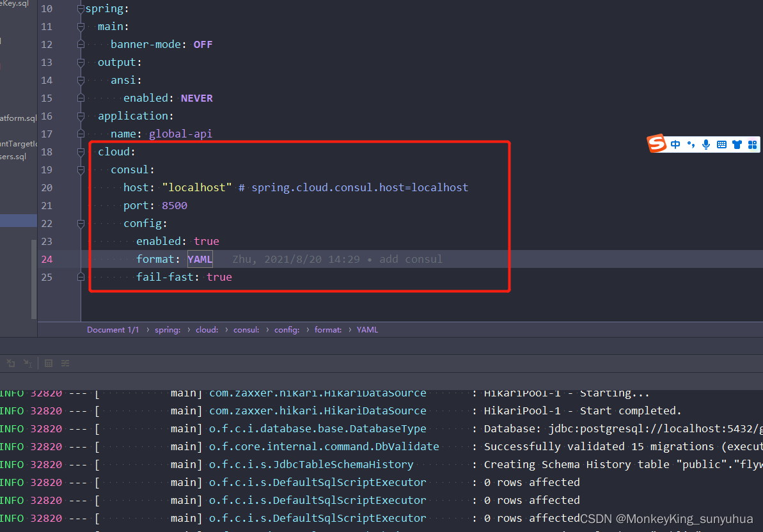The height and width of the screenshot is (532, 763).
Task: Fold the config section at line 22
Action: pos(81,224)
